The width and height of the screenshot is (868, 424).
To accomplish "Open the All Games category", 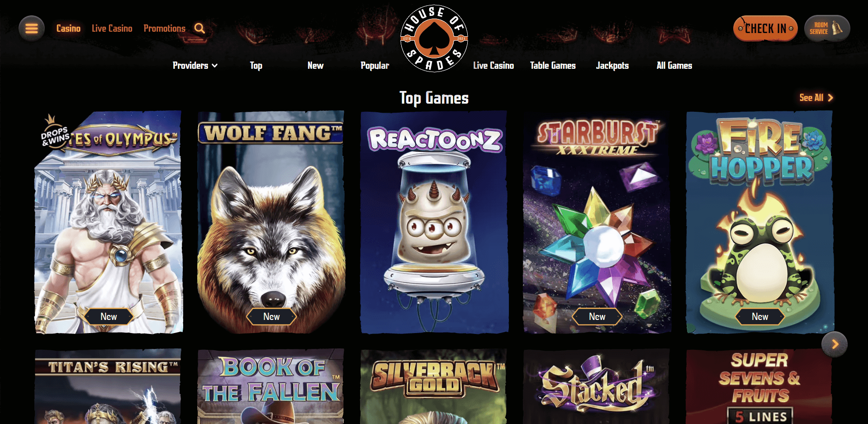I will click(674, 66).
